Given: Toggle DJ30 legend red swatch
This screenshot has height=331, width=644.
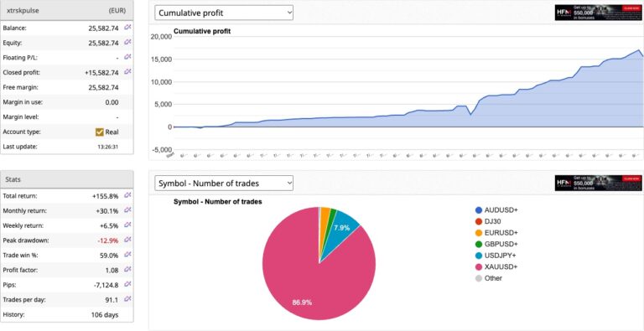Looking at the screenshot, I should [479, 221].
